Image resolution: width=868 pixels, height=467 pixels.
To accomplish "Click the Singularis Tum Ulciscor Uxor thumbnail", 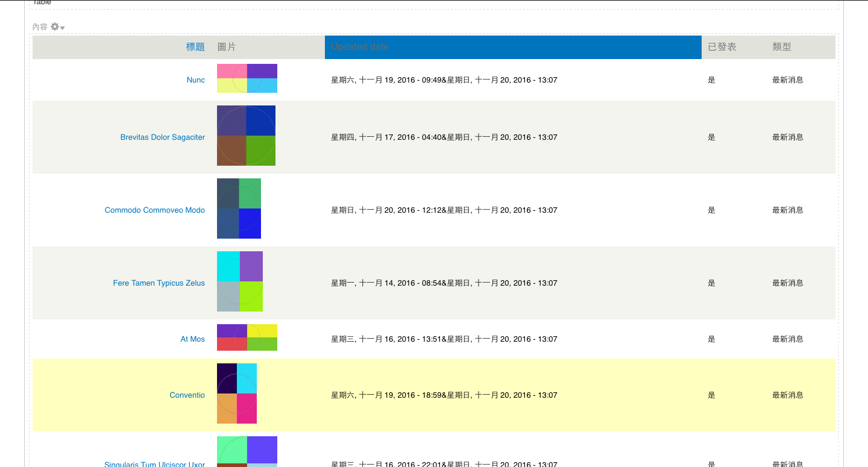I will point(247,451).
